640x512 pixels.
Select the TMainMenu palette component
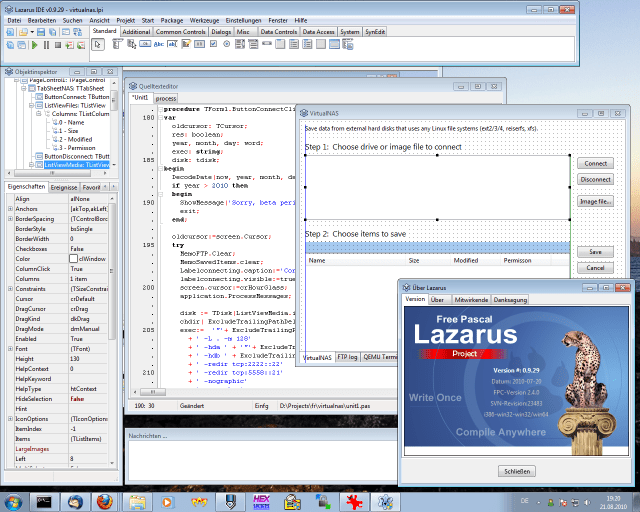pos(117,44)
